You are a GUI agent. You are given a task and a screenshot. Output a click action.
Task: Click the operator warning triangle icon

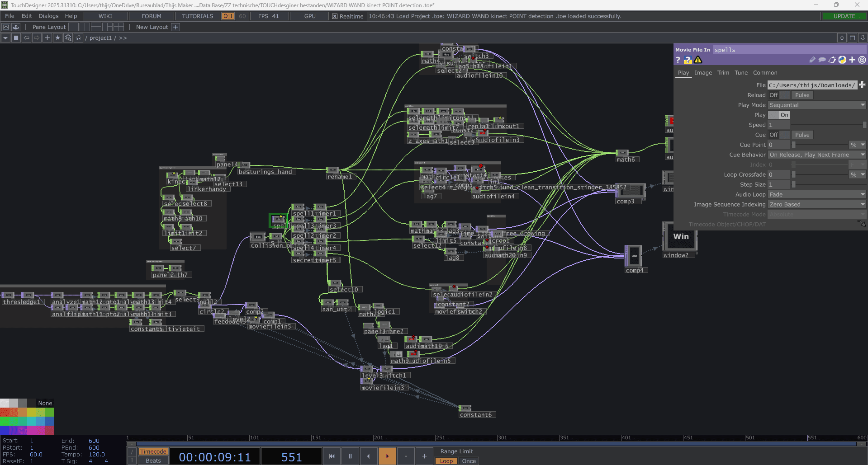click(x=698, y=60)
